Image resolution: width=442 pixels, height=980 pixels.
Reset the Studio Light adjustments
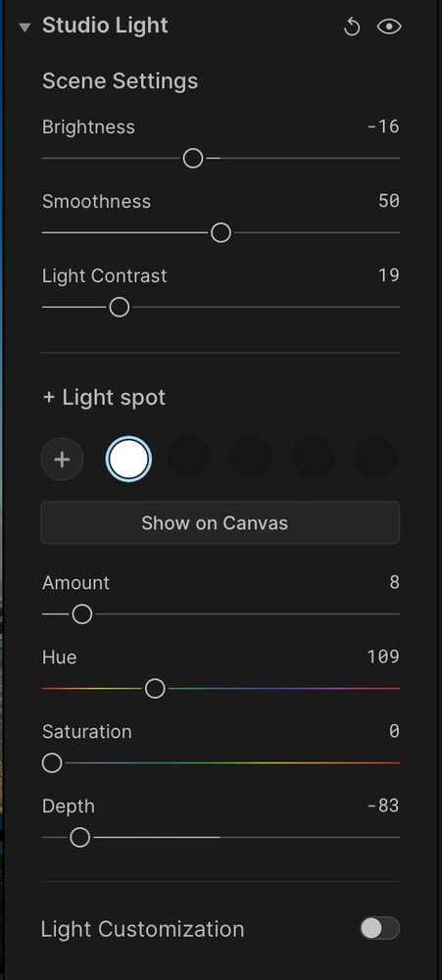point(352,26)
